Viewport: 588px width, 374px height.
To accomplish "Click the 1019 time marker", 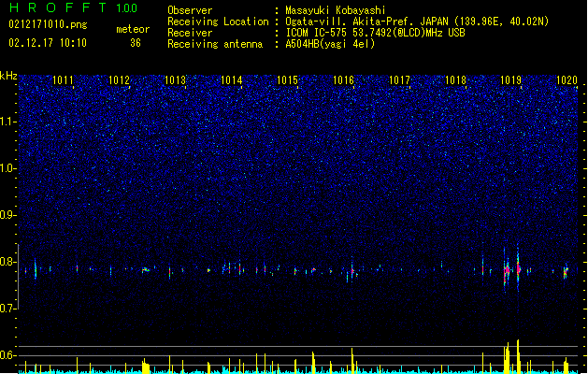I will tap(511, 80).
